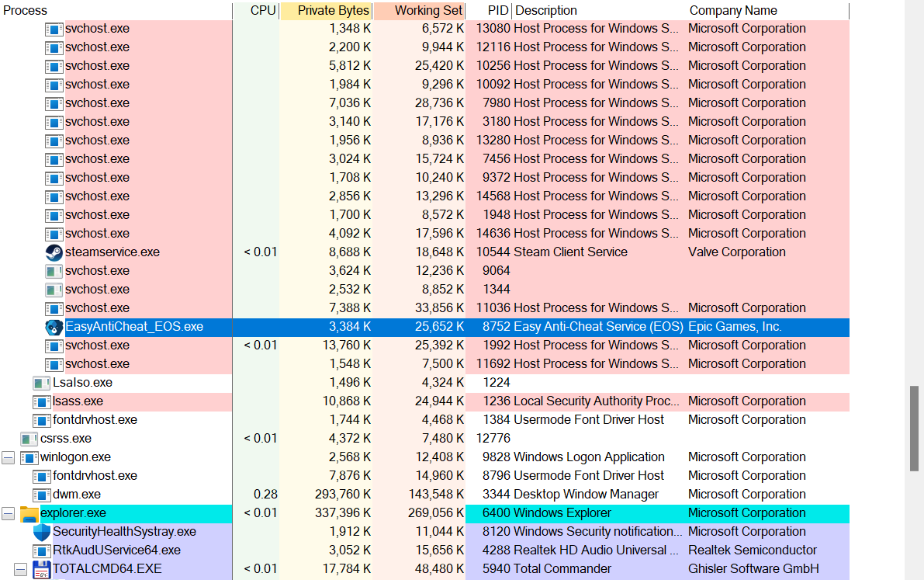Click the 'Windows Explorer' description cell
The image size is (924, 580).
[562, 513]
